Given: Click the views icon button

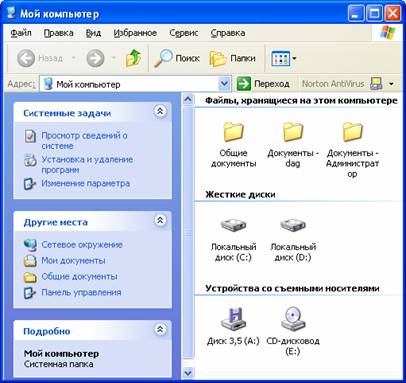Looking at the screenshot, I should point(280,59).
